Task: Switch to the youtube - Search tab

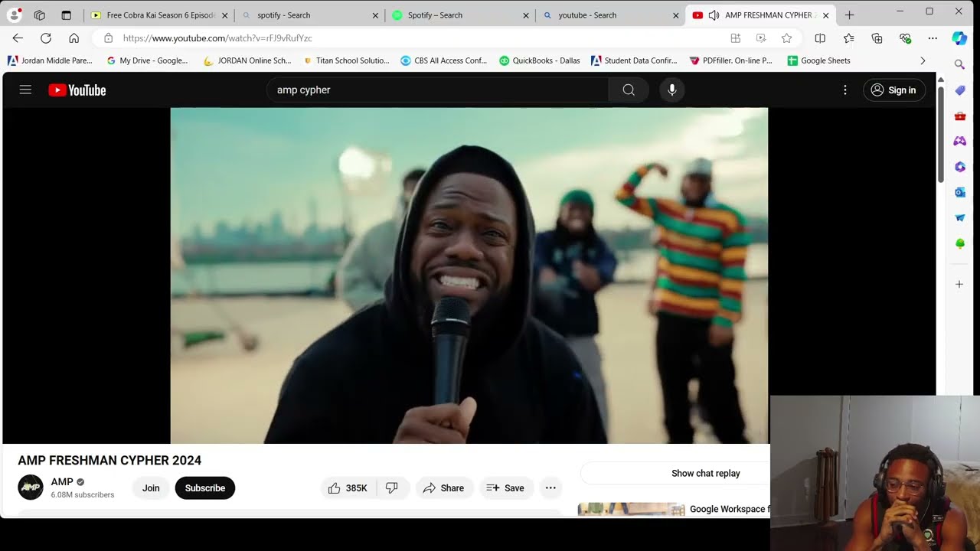Action: pos(610,15)
